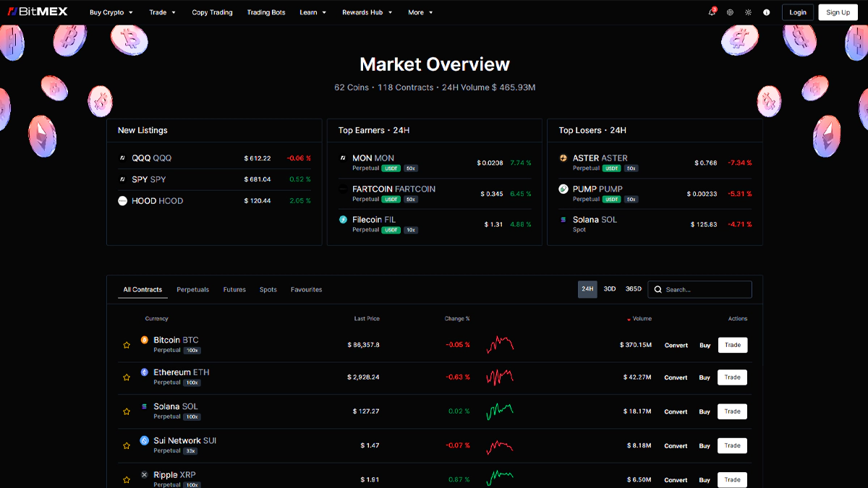Favourite Bitcoin with the star
This screenshot has width=868, height=488.
[x=127, y=346]
